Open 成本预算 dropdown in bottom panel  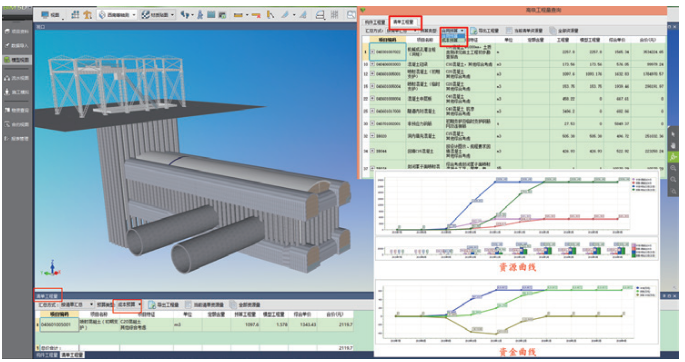[x=128, y=304]
